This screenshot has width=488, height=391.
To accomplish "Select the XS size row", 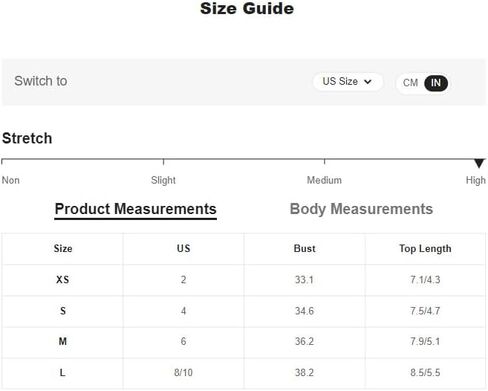I will tap(244, 280).
